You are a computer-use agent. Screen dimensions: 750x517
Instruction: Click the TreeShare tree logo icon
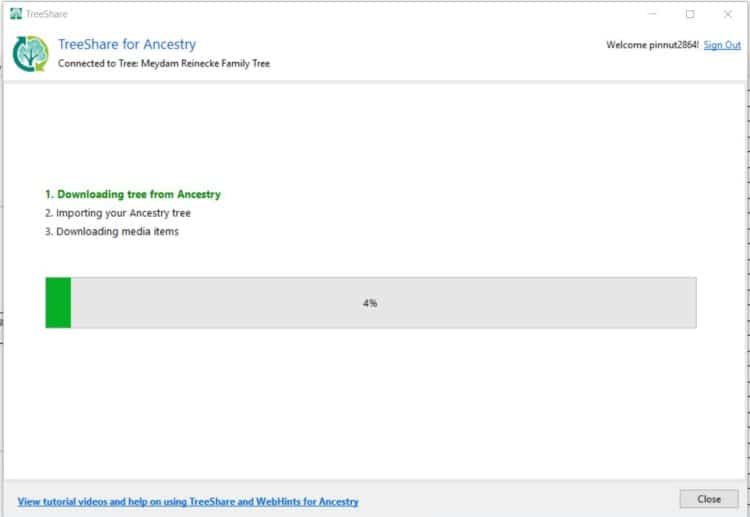coord(31,54)
